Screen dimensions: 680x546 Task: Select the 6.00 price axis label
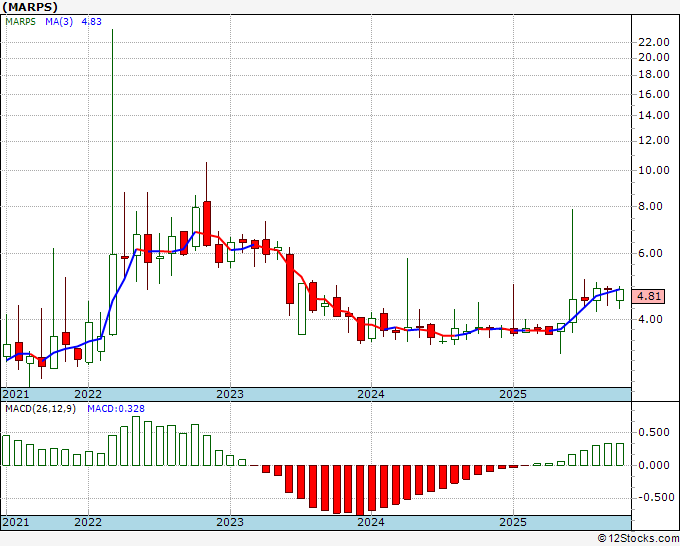pos(651,253)
